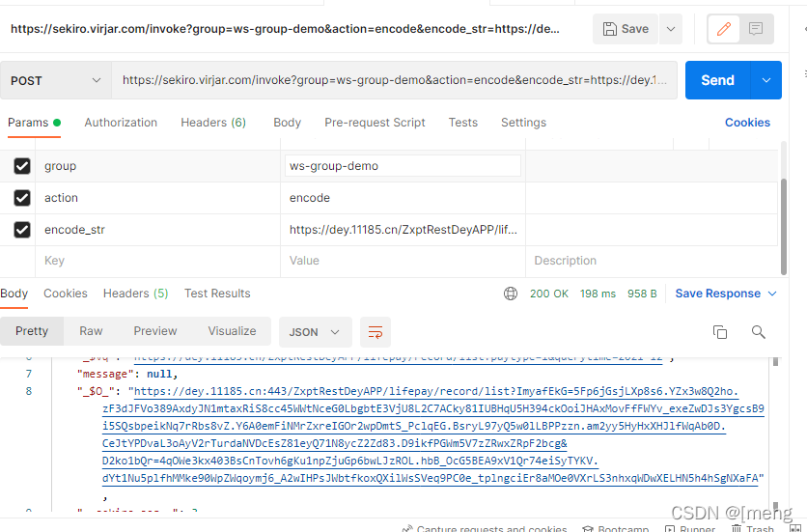This screenshot has width=807, height=532.
Task: Toggle the line wrap icon
Action: click(376, 332)
